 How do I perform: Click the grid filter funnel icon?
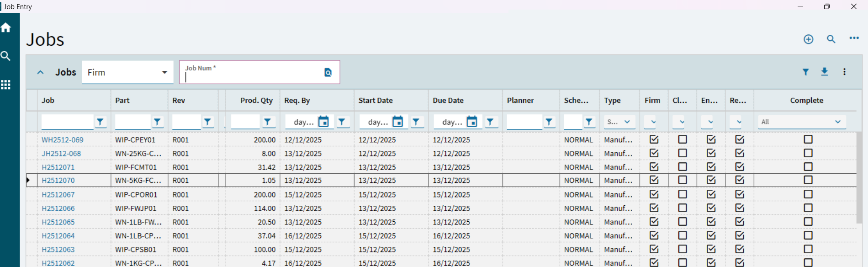coord(805,72)
